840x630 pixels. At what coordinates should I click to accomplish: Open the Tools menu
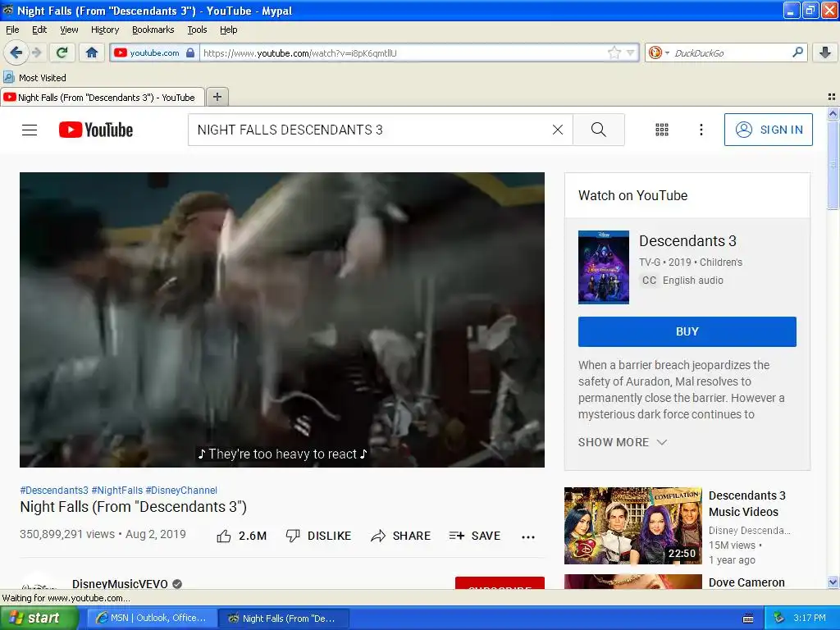pyautogui.click(x=197, y=30)
